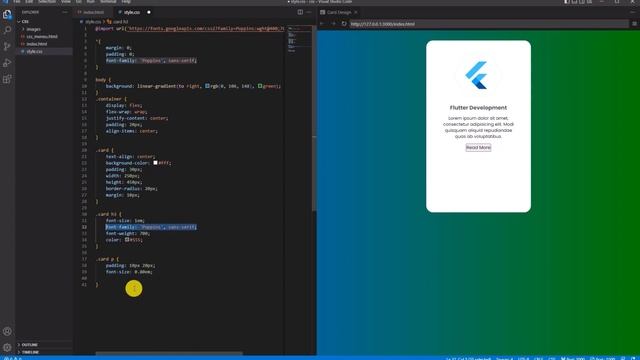Click the editor horizontal scrollbar
Image resolution: width=640 pixels, height=360 pixels.
[169, 353]
